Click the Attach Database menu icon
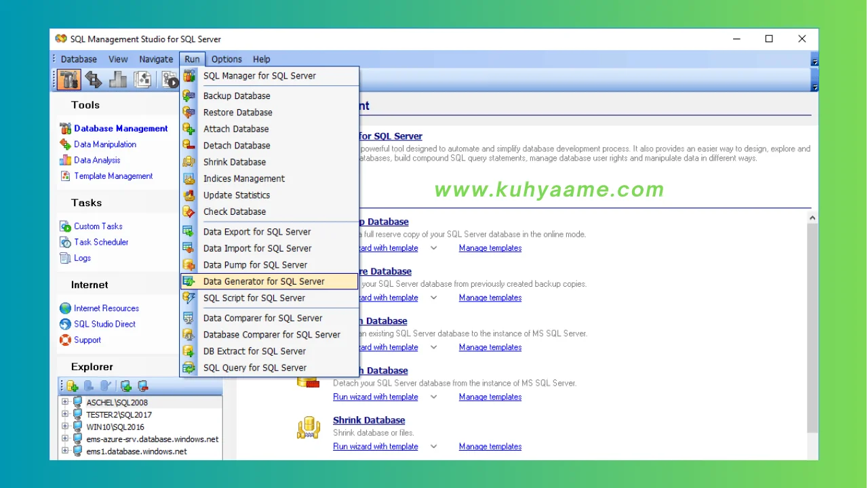Screen dimensions: 868x488 189,129
